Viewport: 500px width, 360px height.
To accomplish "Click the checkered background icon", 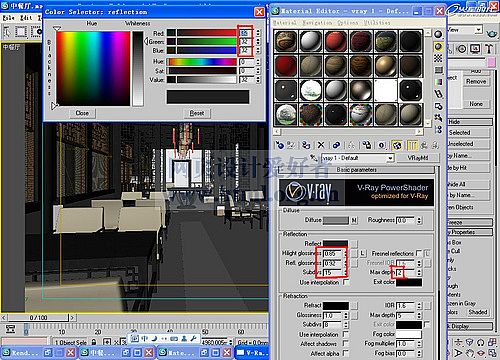I will (438, 58).
